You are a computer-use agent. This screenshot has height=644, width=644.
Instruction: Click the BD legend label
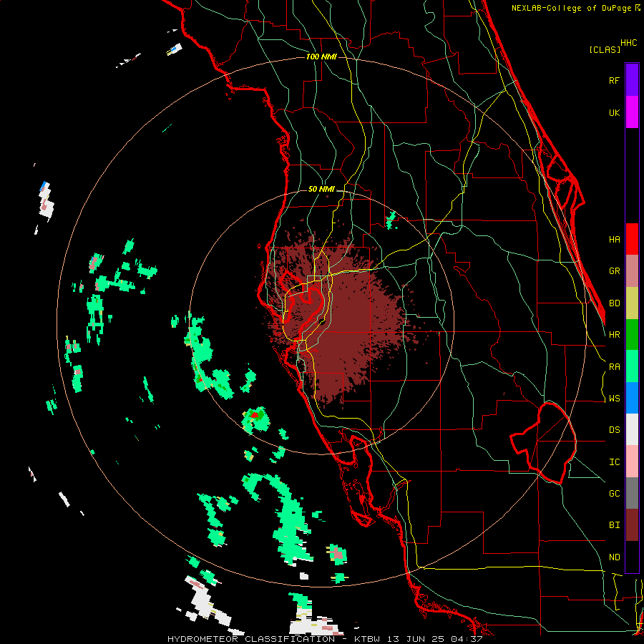(x=614, y=303)
